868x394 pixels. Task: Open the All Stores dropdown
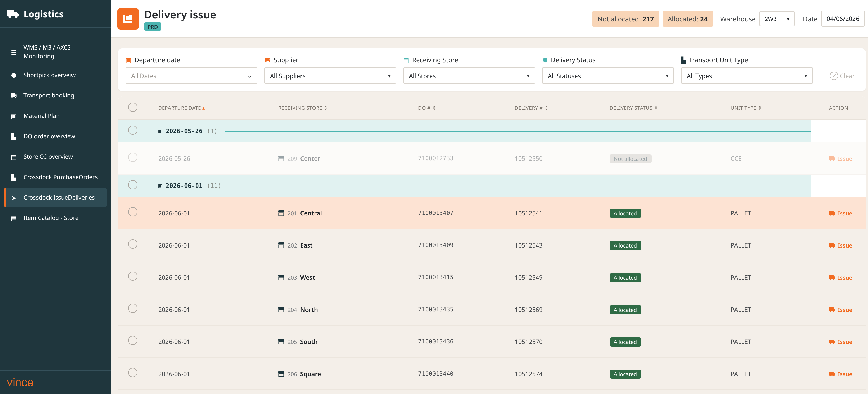(x=469, y=76)
